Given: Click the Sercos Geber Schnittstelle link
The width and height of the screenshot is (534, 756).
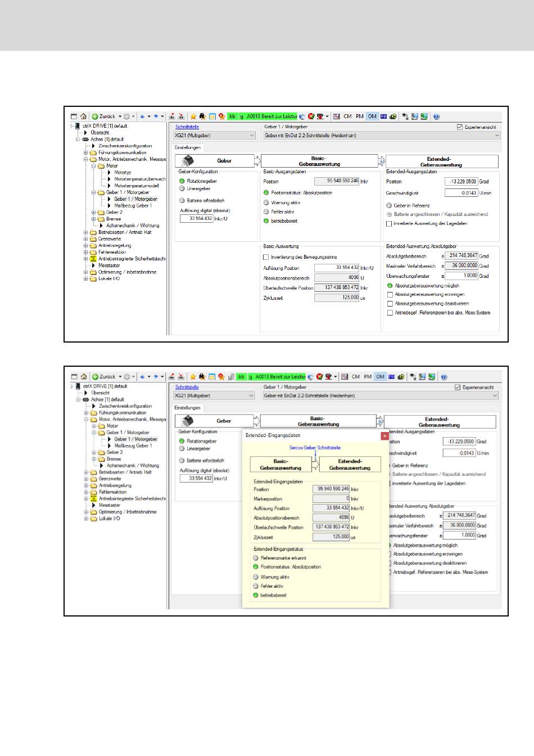Looking at the screenshot, I should click(315, 448).
